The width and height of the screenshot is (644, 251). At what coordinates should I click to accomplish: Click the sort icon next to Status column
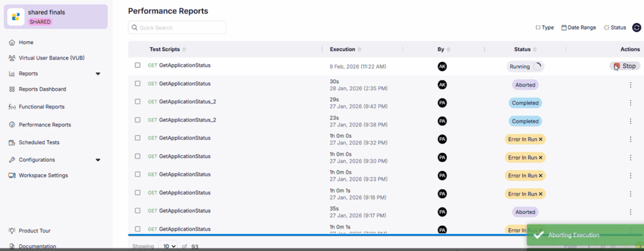pos(535,49)
